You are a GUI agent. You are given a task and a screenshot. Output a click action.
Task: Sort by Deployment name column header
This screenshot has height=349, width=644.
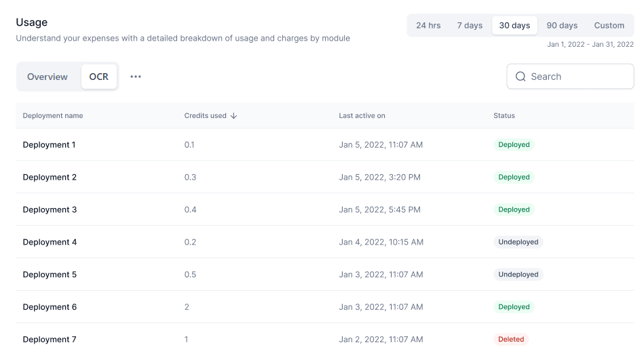(x=52, y=116)
